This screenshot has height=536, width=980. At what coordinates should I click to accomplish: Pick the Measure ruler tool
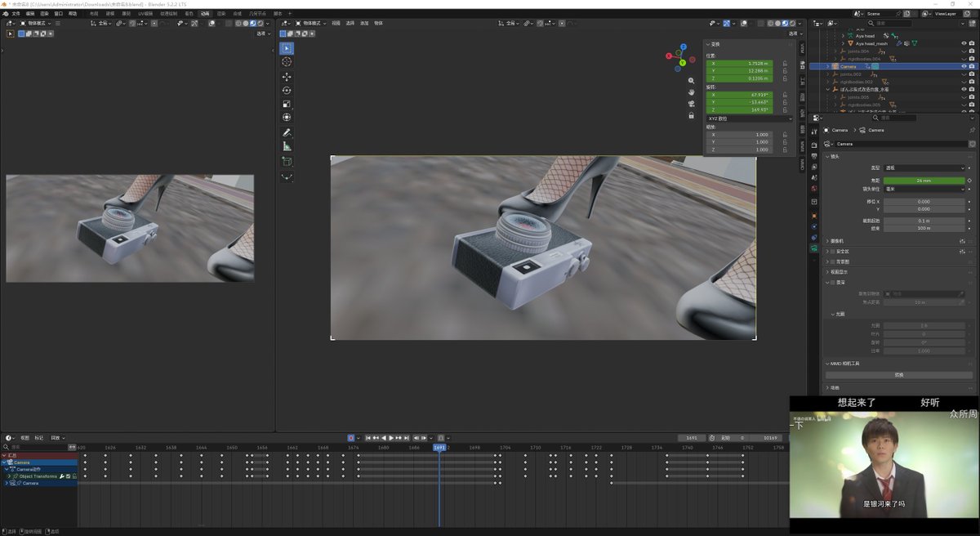287,146
